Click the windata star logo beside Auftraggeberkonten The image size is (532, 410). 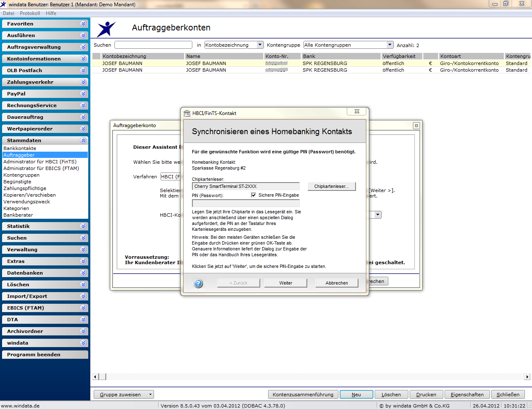pyautogui.click(x=106, y=29)
